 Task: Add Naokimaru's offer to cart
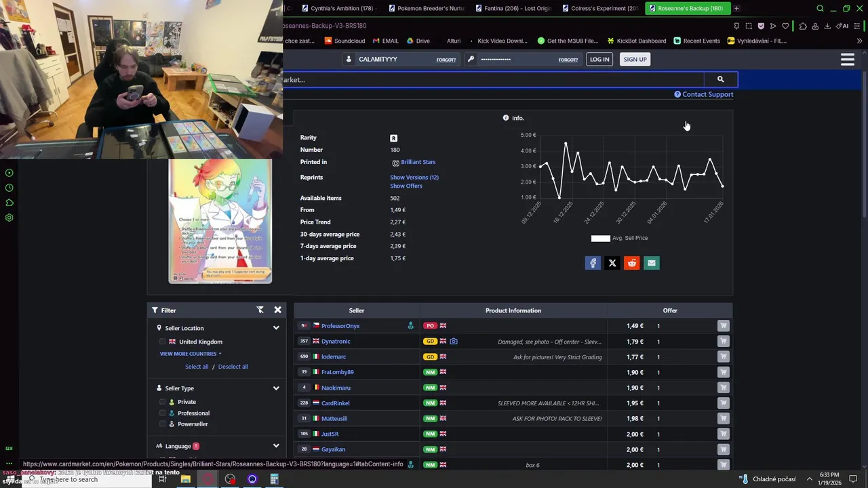pyautogui.click(x=724, y=388)
